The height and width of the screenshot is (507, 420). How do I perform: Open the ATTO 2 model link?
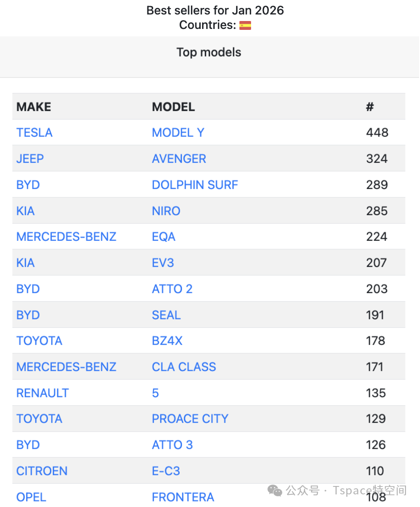point(172,289)
